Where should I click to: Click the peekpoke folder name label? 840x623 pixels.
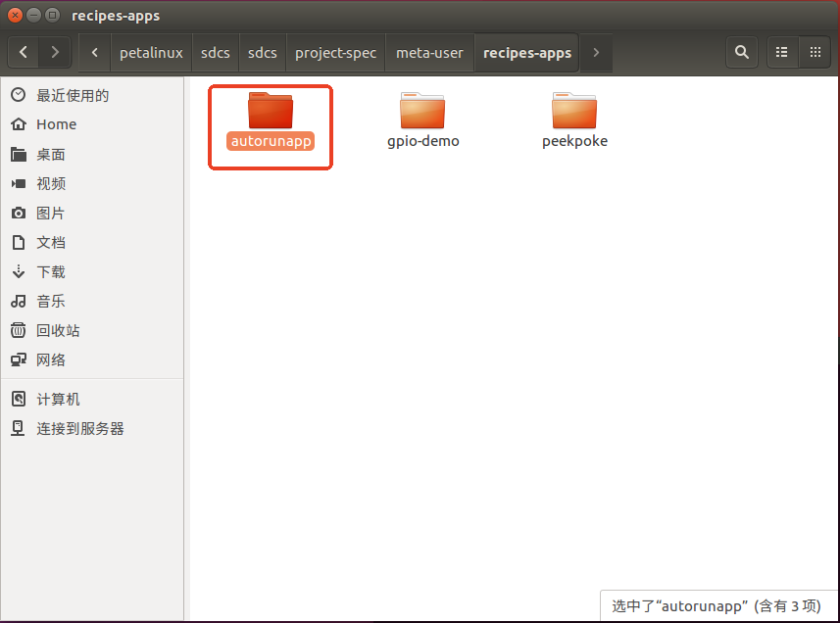pos(574,141)
